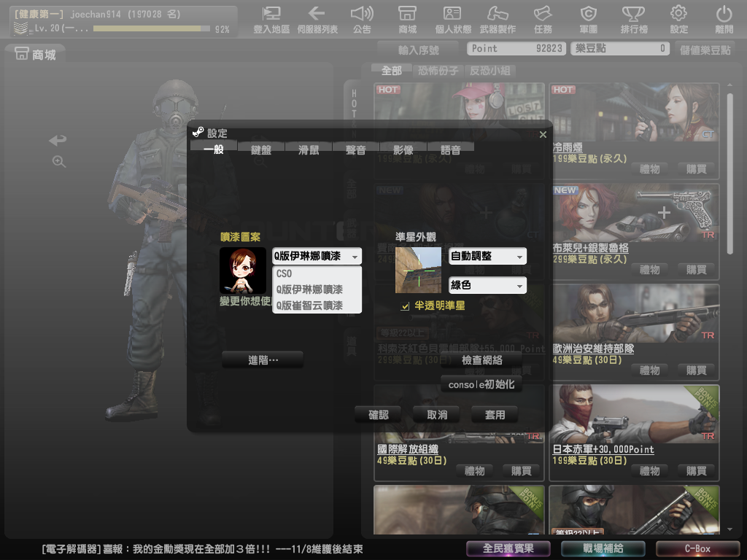Screen dimensions: 747x560
Task: Go back to 伺服器列表 server list
Action: point(317,20)
